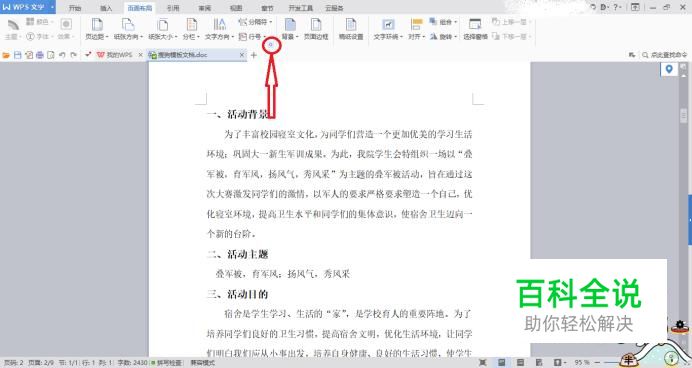Open the 章节 ribbon tab
The height and width of the screenshot is (368, 692).
[267, 8]
